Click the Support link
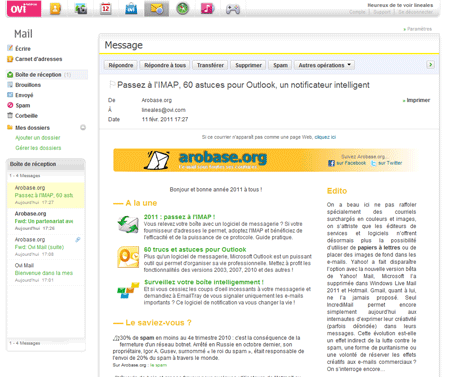This screenshot has width=450, height=377. pos(382,12)
